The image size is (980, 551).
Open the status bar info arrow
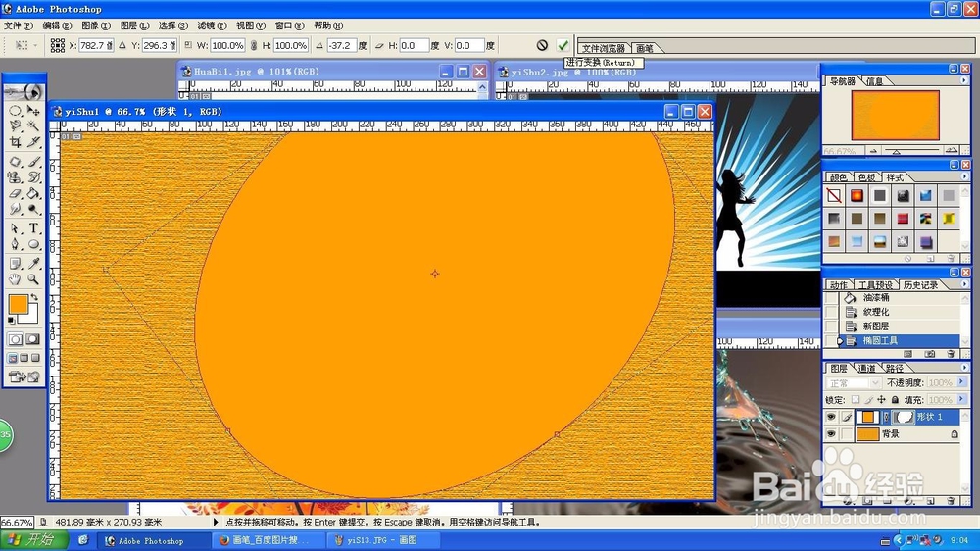pos(216,522)
